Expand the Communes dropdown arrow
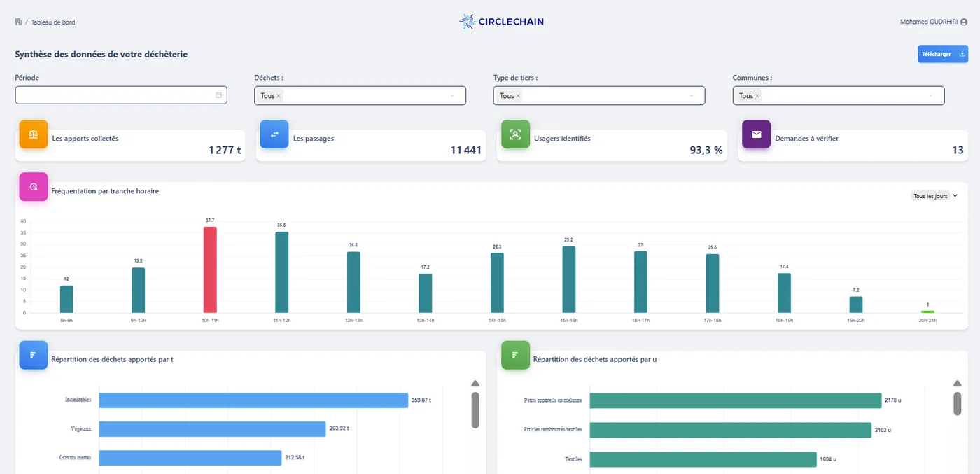The height and width of the screenshot is (474, 980). [931, 96]
